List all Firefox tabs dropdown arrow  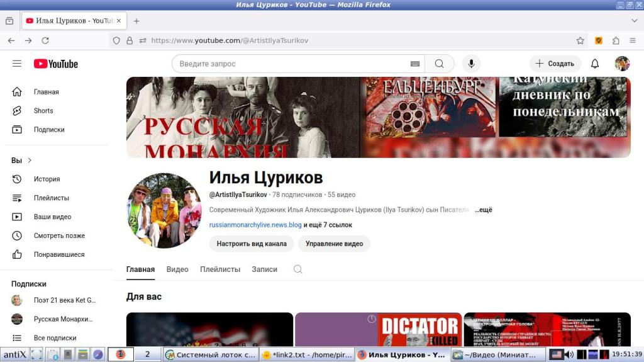tap(634, 21)
